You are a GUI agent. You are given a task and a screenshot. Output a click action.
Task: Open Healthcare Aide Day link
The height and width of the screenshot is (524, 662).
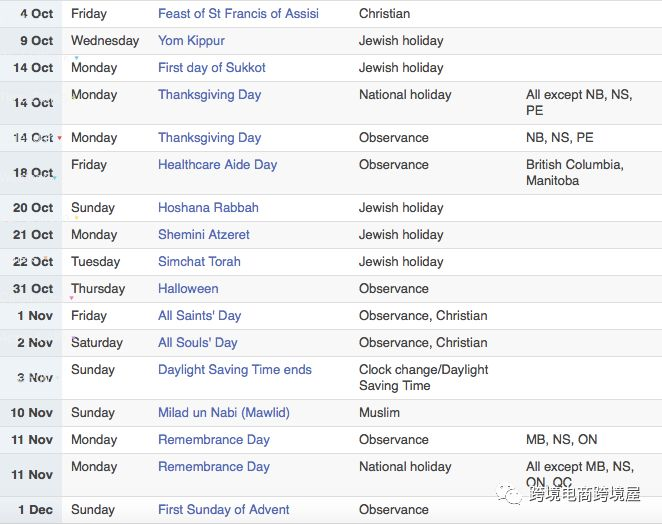pos(217,165)
